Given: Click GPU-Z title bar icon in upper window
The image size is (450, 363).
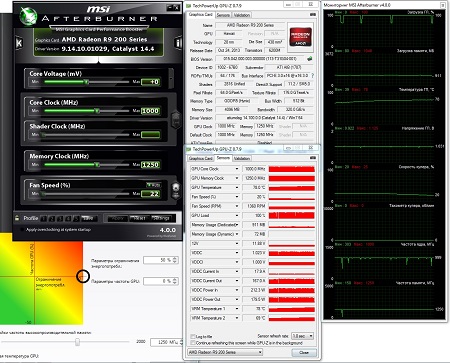Looking at the screenshot, I should coord(188,6).
